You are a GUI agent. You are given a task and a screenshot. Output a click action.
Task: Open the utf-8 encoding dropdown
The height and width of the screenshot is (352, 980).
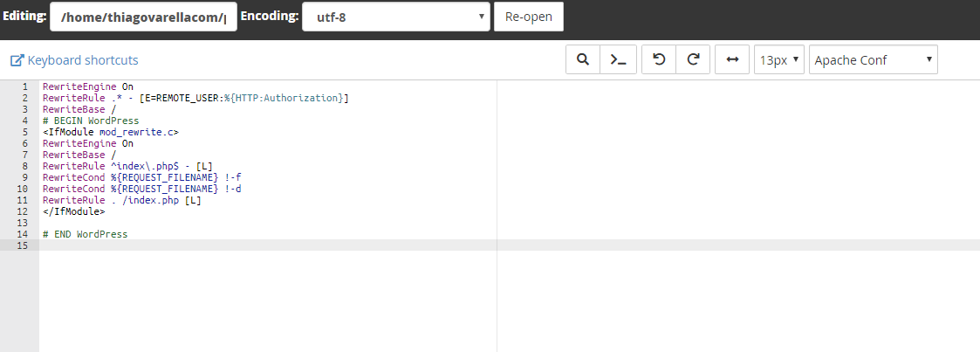tap(397, 17)
